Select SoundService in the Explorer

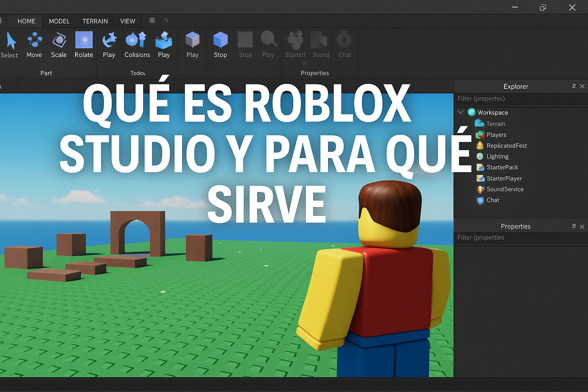[505, 189]
